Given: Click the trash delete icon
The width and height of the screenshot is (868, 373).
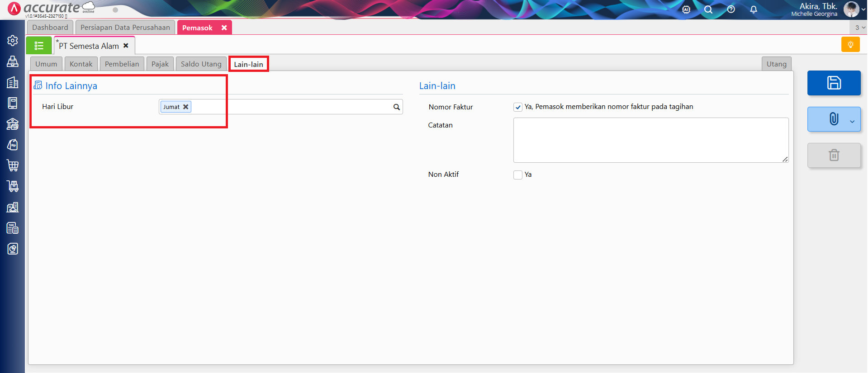Looking at the screenshot, I should [834, 156].
